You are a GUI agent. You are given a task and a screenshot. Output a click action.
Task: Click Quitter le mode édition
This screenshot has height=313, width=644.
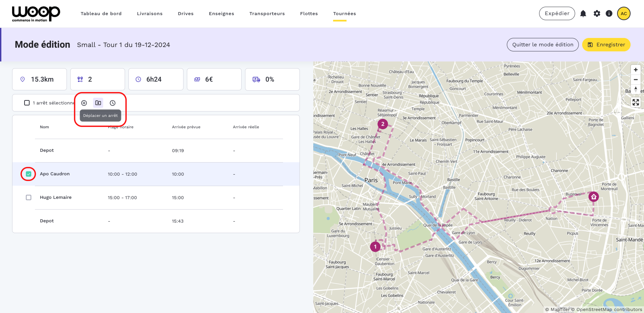pos(542,45)
